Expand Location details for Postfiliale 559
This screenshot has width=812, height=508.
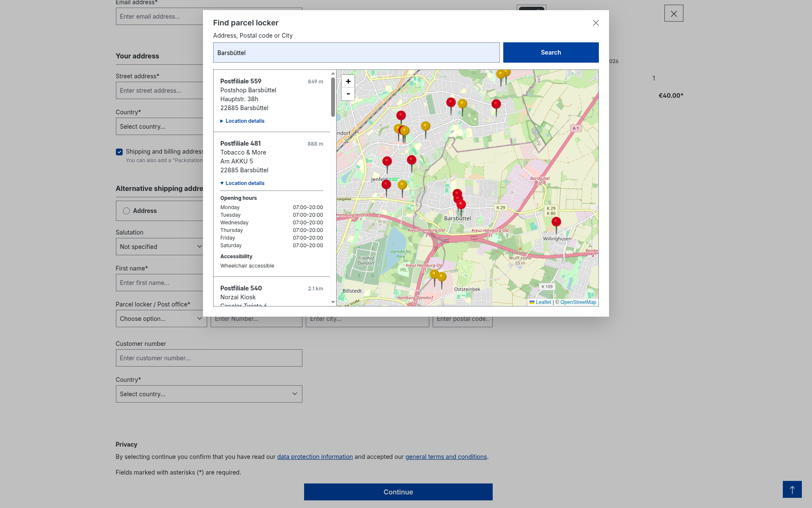pyautogui.click(x=242, y=121)
